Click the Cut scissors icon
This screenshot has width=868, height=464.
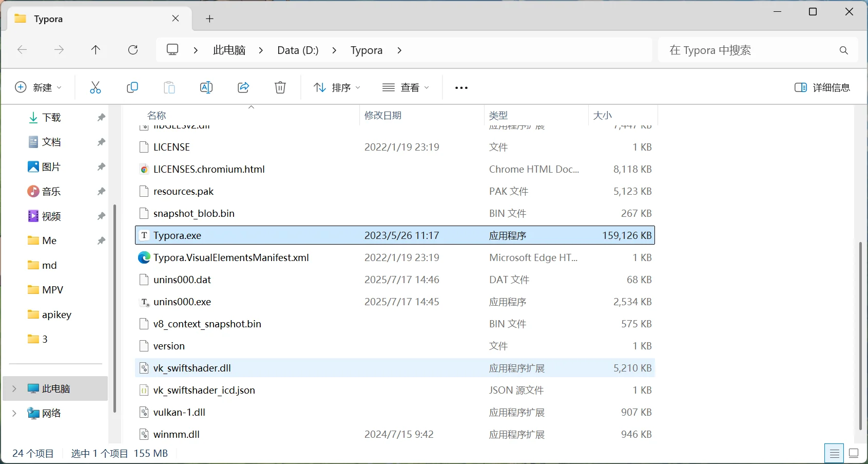tap(95, 87)
